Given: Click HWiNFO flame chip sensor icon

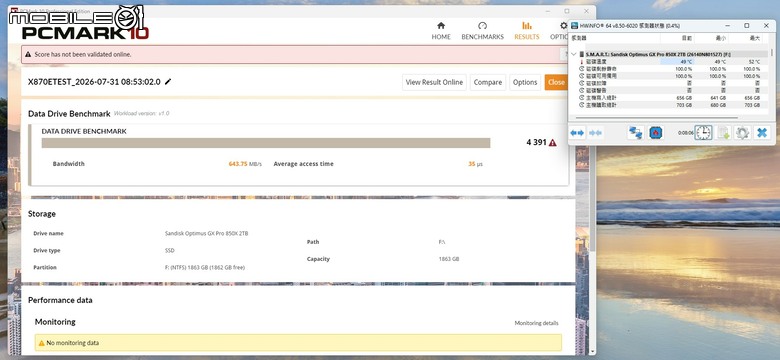Looking at the screenshot, I should pos(656,133).
